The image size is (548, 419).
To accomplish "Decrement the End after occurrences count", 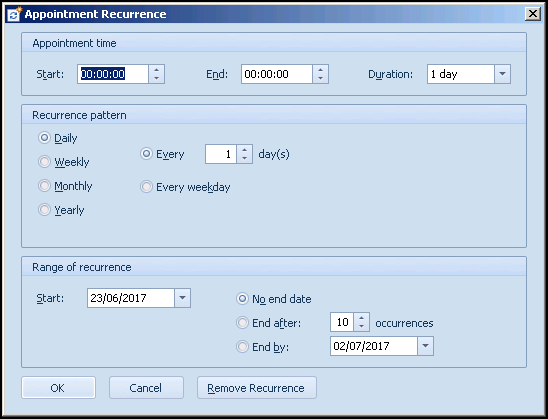I will tap(362, 326).
